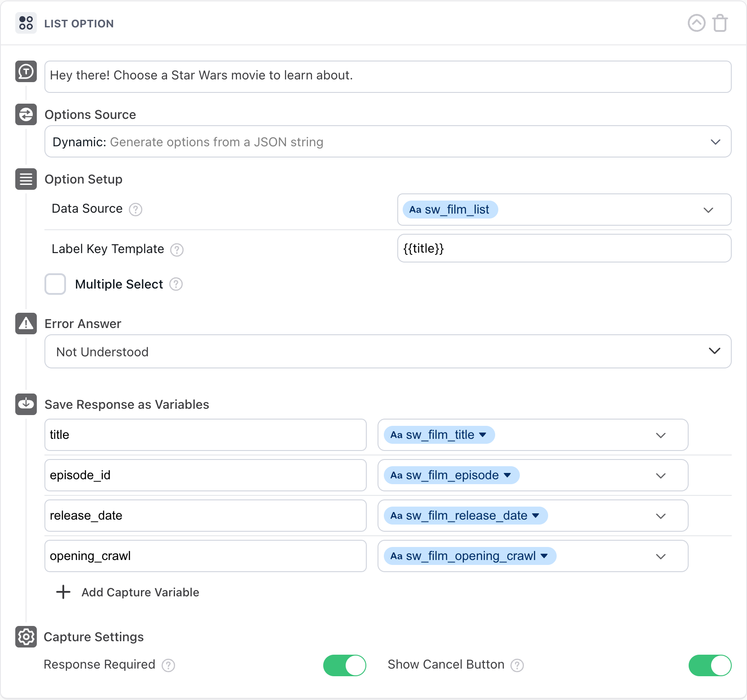This screenshot has width=747, height=700.
Task: Click the sw_film_opening_crawl variable chip
Action: click(x=470, y=556)
